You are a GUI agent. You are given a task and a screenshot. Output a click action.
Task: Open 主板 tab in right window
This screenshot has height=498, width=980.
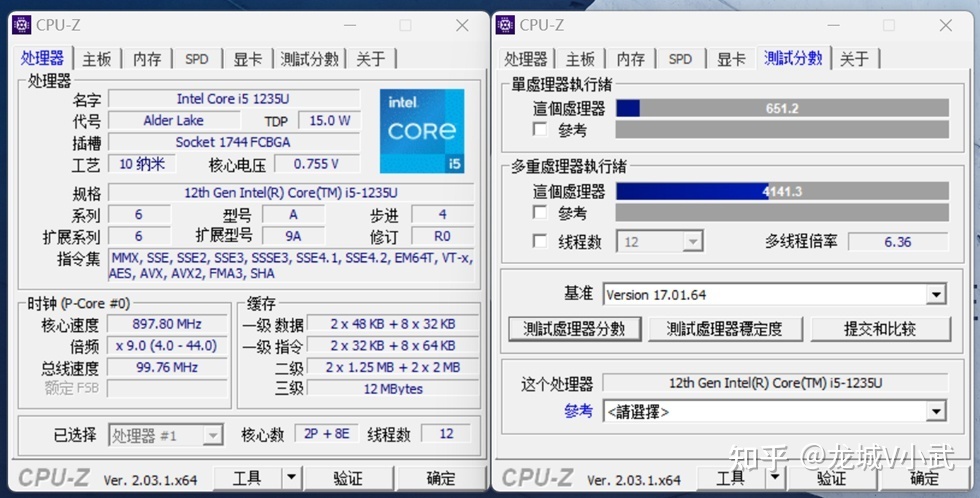click(581, 59)
